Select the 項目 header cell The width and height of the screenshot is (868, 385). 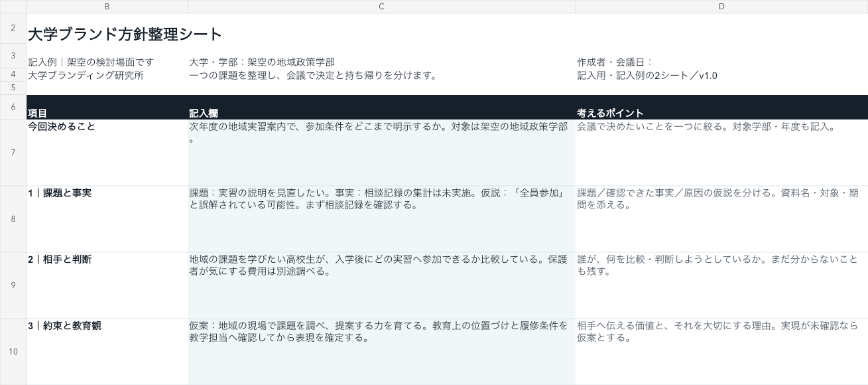point(107,108)
